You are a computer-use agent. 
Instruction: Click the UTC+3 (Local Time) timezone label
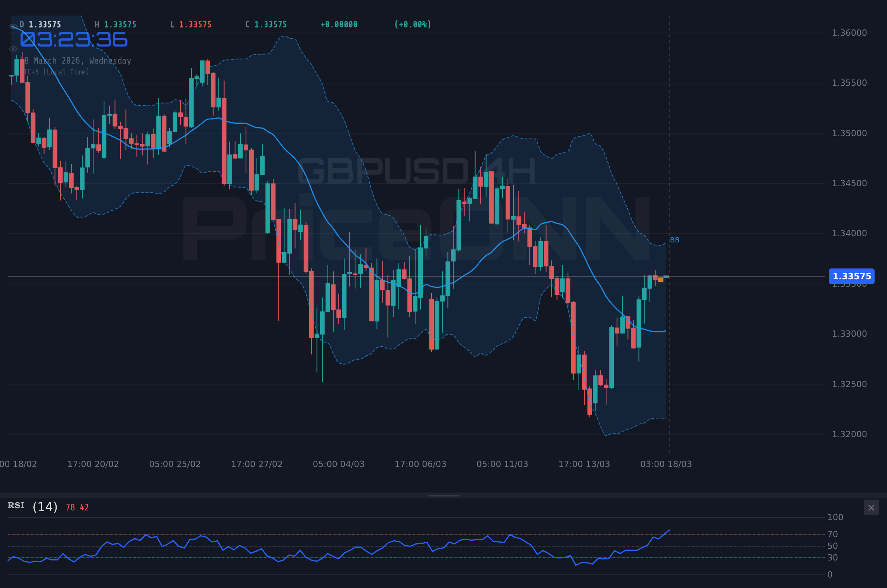pyautogui.click(x=56, y=72)
